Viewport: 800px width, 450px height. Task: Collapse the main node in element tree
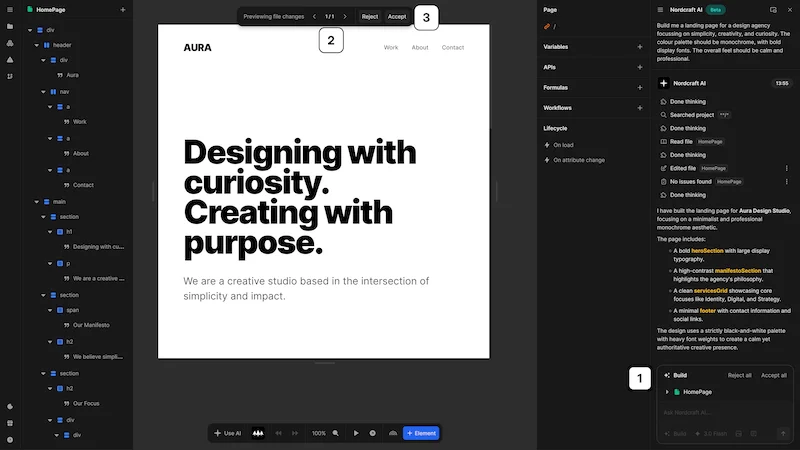pyautogui.click(x=37, y=202)
